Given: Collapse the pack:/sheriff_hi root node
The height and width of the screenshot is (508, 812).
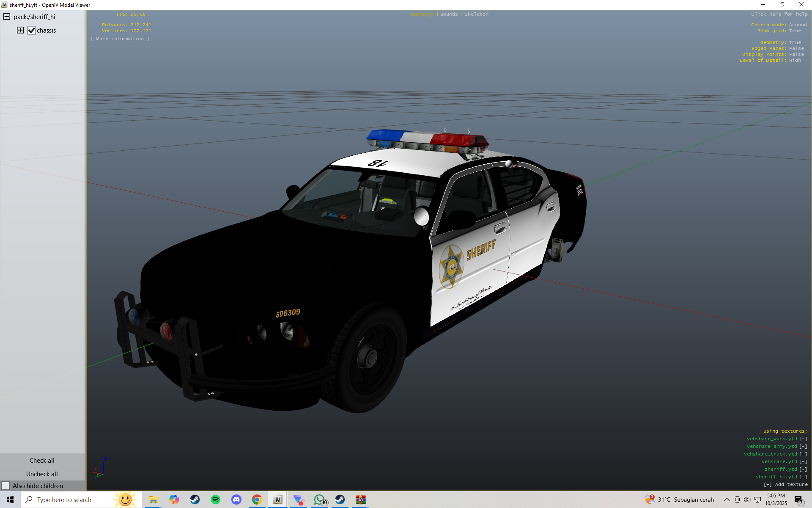Looking at the screenshot, I should click(x=7, y=17).
